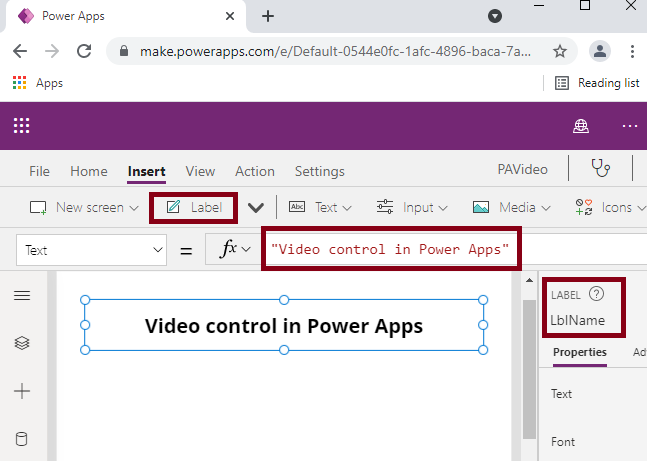Open the File menu

click(x=39, y=171)
